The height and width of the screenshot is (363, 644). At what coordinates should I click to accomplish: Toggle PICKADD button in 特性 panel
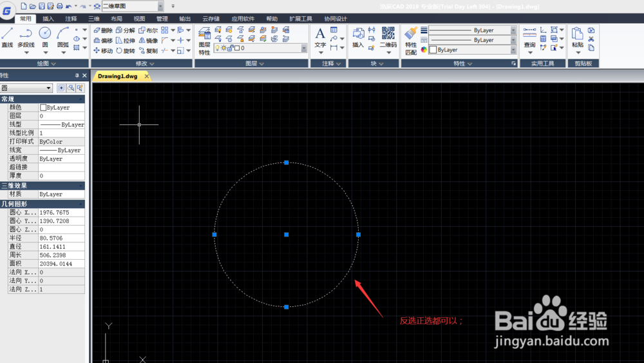point(61,88)
